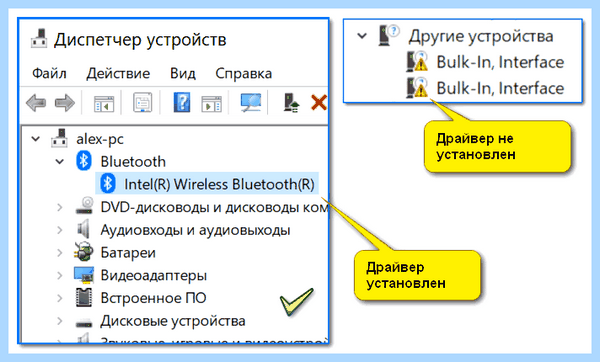Select Аудиовходы и аудиовыходы label
Viewport: 600px width, 362px height.
(195, 230)
